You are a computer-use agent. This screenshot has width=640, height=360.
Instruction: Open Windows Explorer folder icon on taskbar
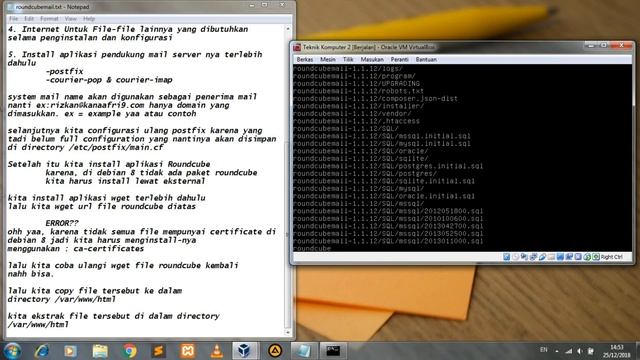tap(100, 351)
